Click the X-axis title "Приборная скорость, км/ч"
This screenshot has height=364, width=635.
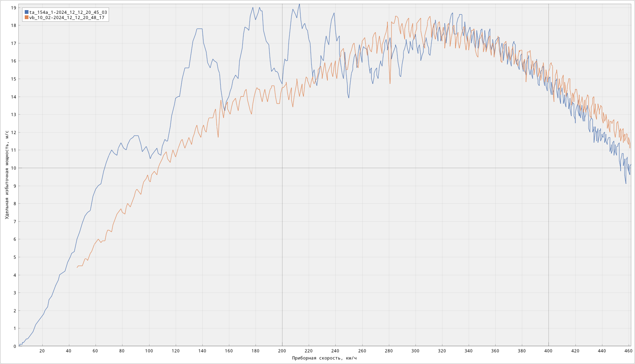point(324,358)
